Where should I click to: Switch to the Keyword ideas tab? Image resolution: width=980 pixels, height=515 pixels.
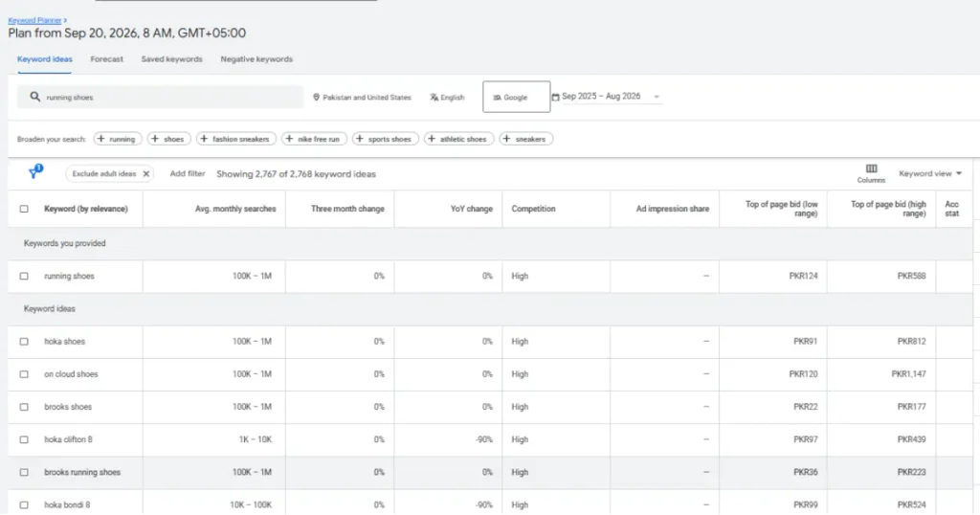44,58
